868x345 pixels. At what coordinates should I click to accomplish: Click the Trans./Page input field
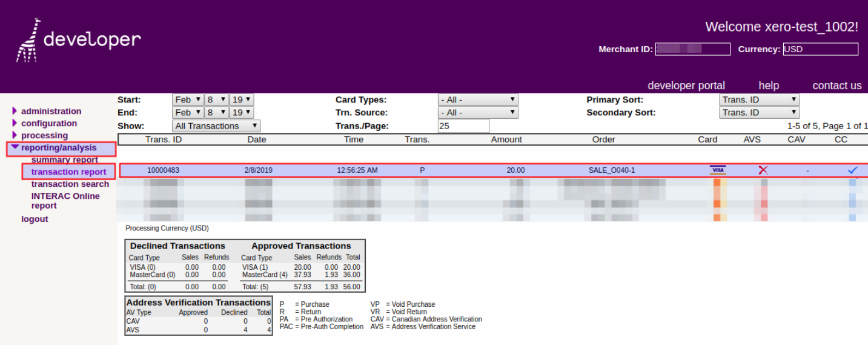463,126
